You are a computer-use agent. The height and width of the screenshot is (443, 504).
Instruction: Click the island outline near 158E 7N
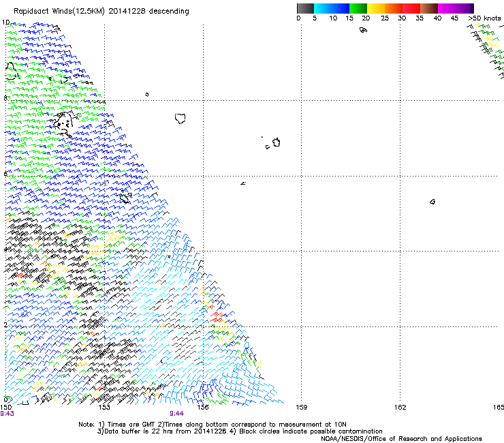[x=276, y=142]
